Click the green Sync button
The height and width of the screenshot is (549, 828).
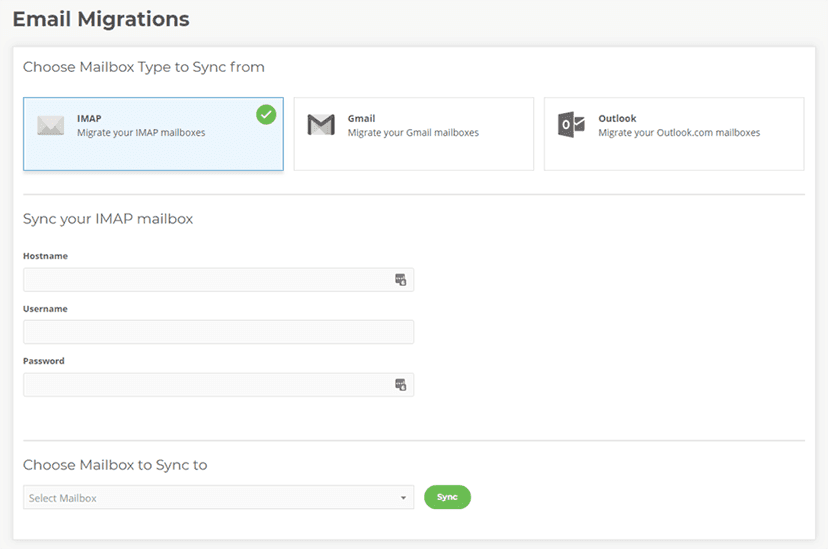(447, 497)
